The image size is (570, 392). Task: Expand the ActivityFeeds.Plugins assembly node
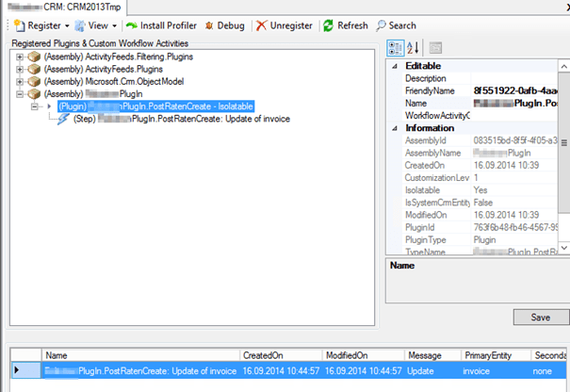point(21,71)
